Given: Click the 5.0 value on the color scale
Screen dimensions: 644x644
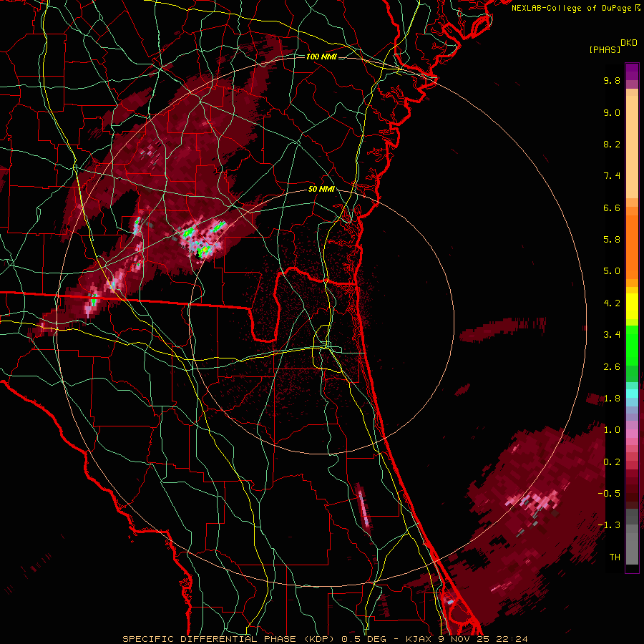Looking at the screenshot, I should [612, 271].
